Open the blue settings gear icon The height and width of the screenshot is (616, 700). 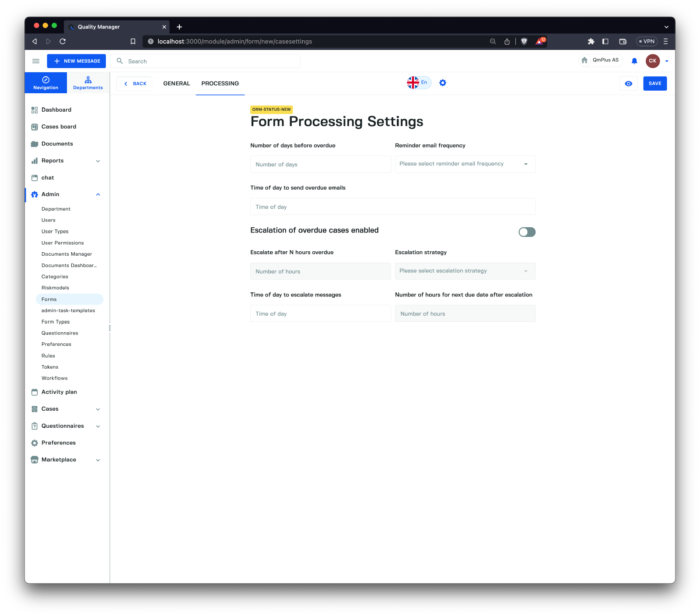(443, 83)
